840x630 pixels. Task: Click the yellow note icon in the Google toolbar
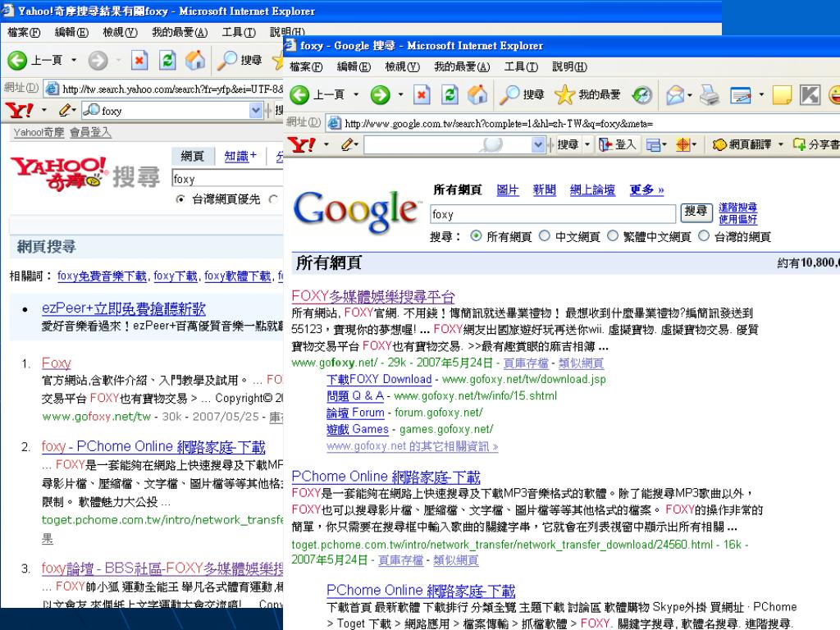coord(782,95)
